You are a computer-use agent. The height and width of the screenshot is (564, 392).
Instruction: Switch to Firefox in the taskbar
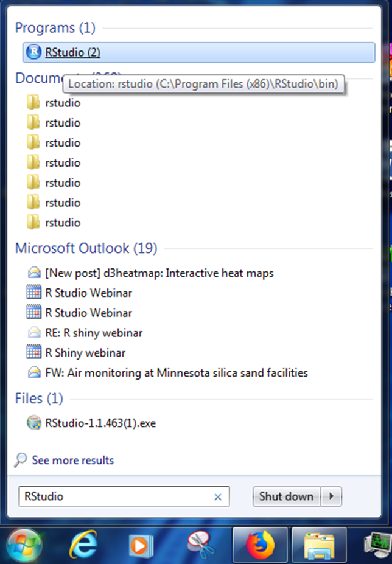(260, 545)
